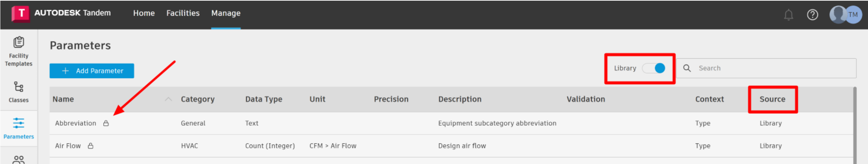The image size is (868, 164).
Task: Click the lock icon beside Air Flow
Action: tap(90, 146)
